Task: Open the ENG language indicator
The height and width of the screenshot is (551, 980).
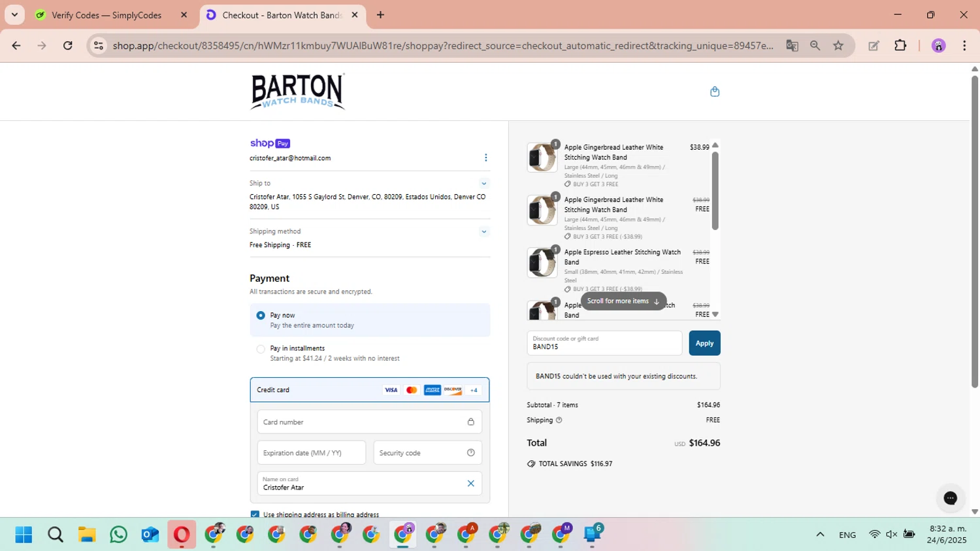Action: (847, 535)
